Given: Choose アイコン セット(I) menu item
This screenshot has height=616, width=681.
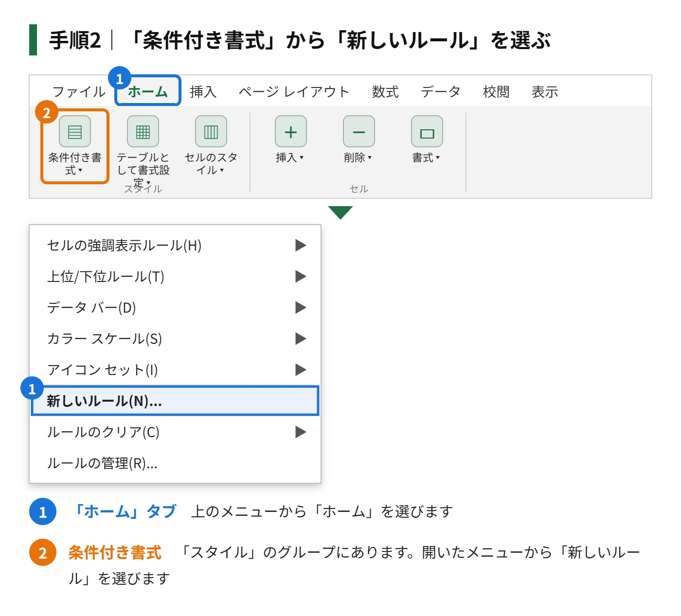Looking at the screenshot, I should (175, 370).
